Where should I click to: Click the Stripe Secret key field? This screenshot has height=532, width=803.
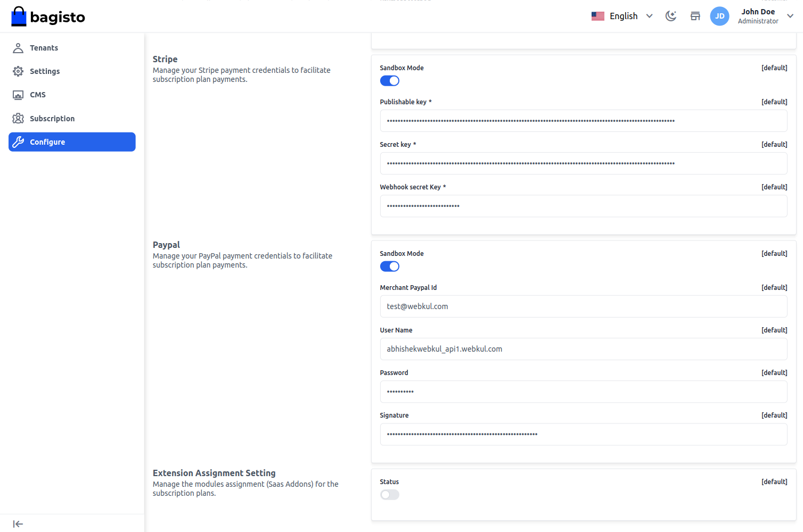click(584, 163)
